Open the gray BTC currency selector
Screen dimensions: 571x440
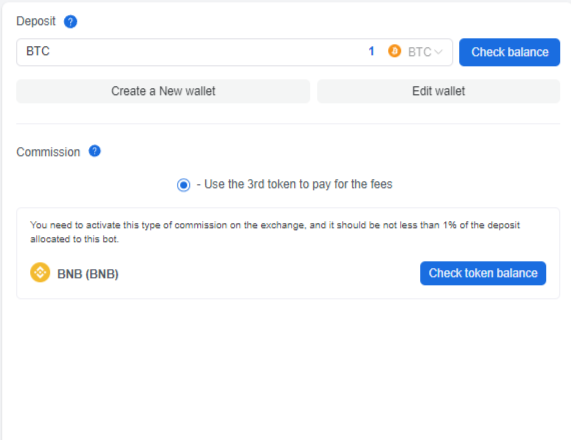point(425,52)
